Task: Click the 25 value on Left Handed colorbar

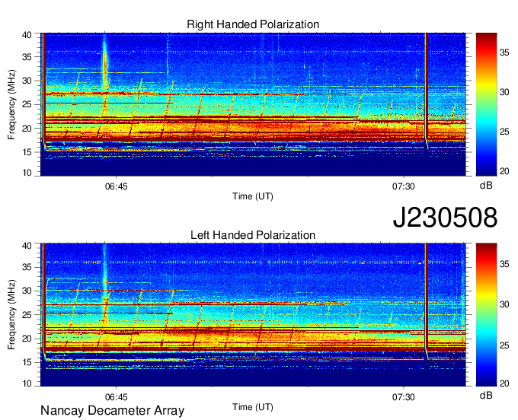Action: [504, 345]
